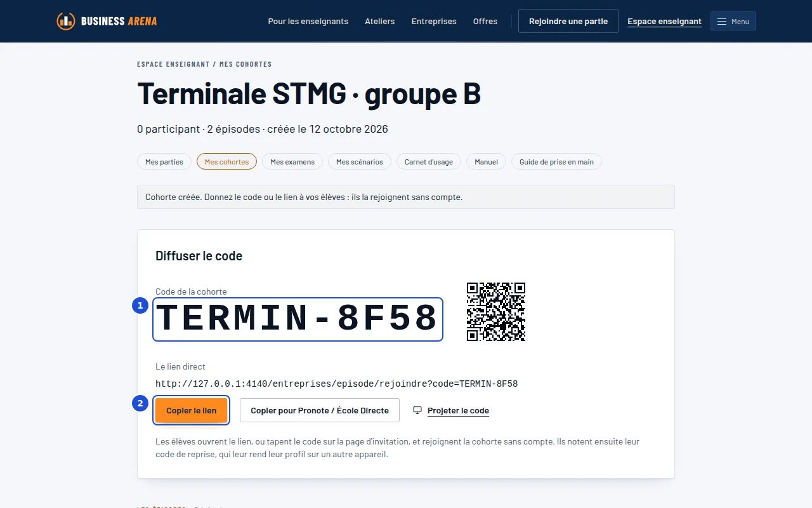Open Pour les enseignants nav item

pos(308,21)
